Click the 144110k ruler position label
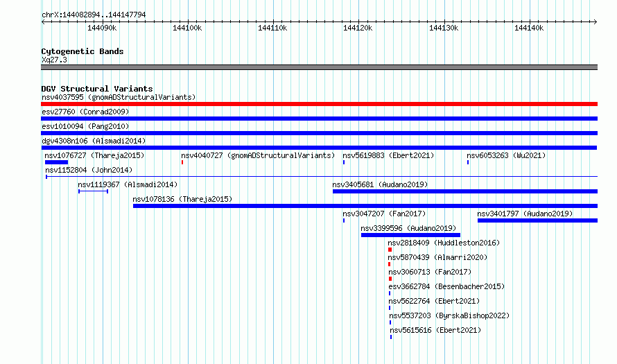This screenshot has width=617, height=364. pos(272,28)
